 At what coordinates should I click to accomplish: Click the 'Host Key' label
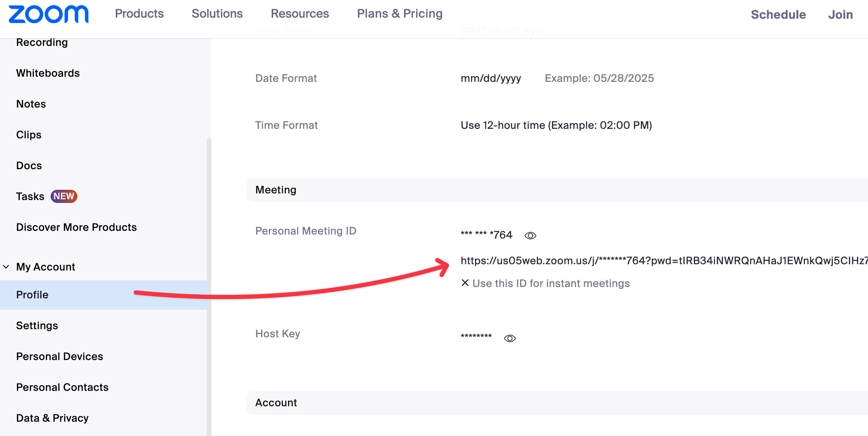point(278,334)
